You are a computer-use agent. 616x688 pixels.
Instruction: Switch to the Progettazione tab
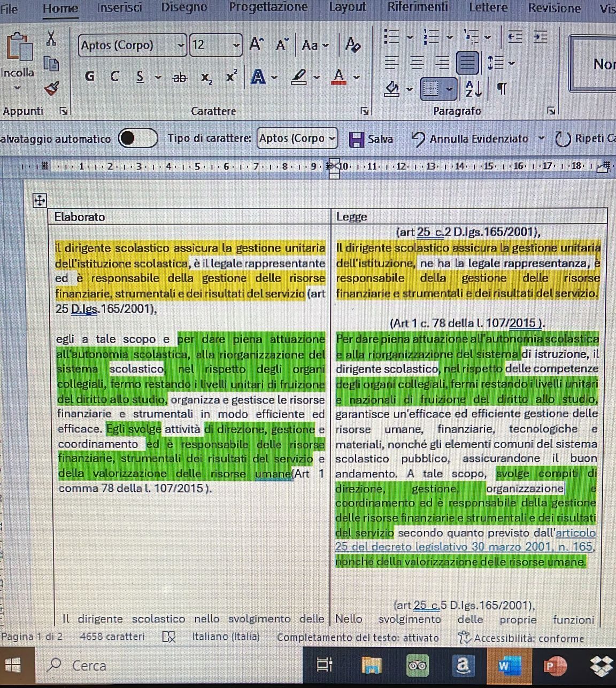click(x=268, y=7)
